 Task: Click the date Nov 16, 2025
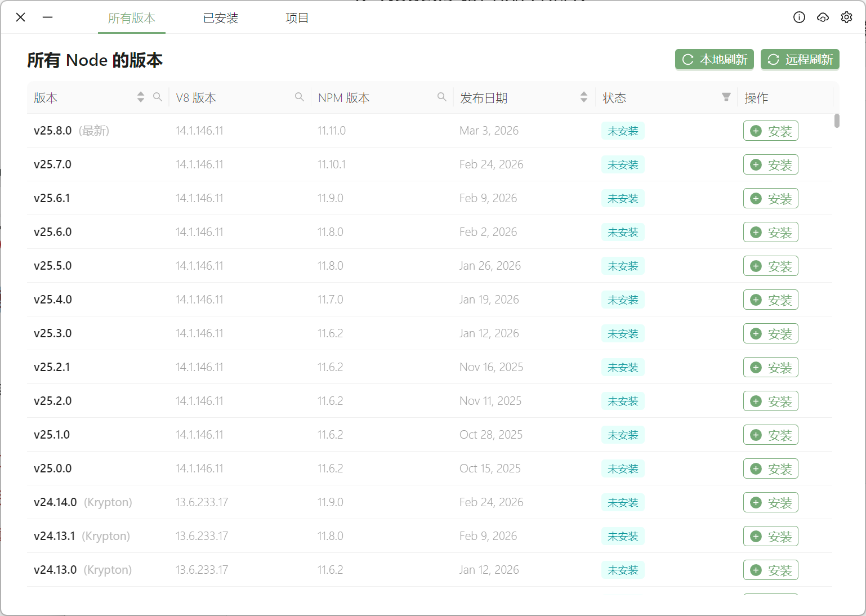(x=491, y=367)
